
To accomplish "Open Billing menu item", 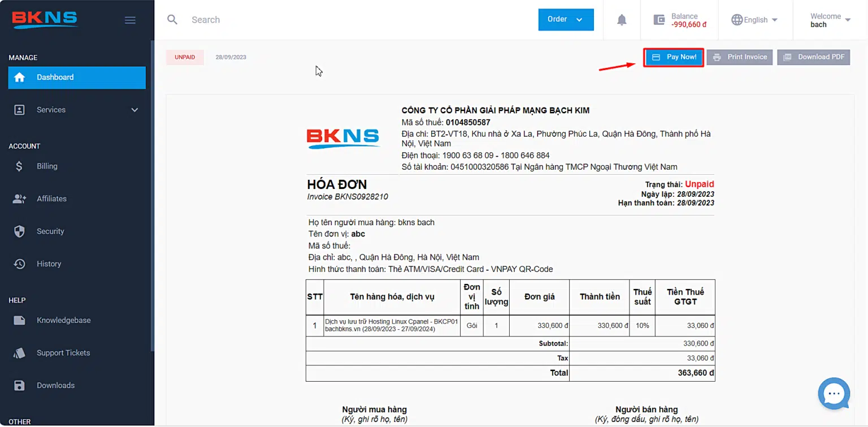I will 77,166.
